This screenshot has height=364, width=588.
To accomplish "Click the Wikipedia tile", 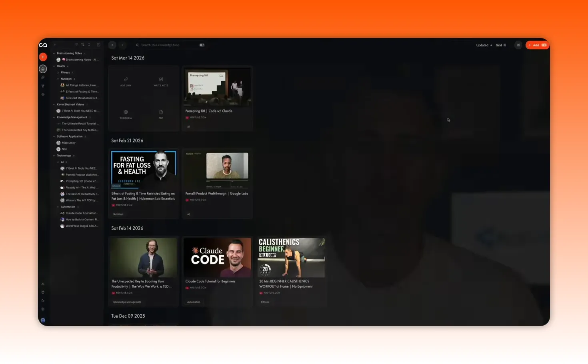I will [x=126, y=114].
